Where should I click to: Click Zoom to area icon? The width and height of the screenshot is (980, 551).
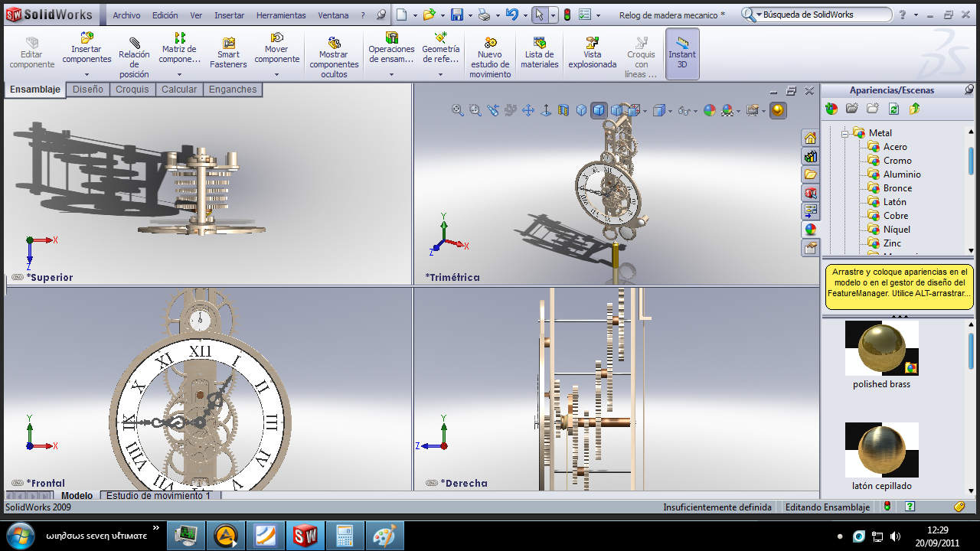pos(475,110)
